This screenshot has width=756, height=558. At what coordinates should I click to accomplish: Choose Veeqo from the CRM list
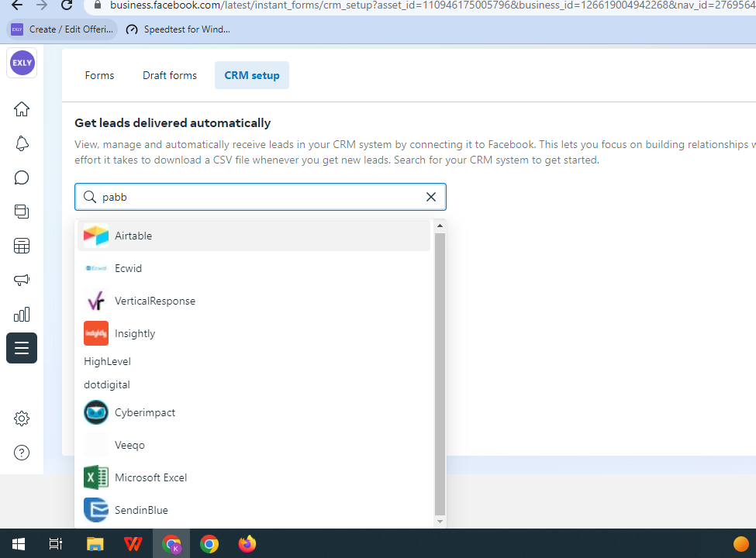[x=254, y=446]
